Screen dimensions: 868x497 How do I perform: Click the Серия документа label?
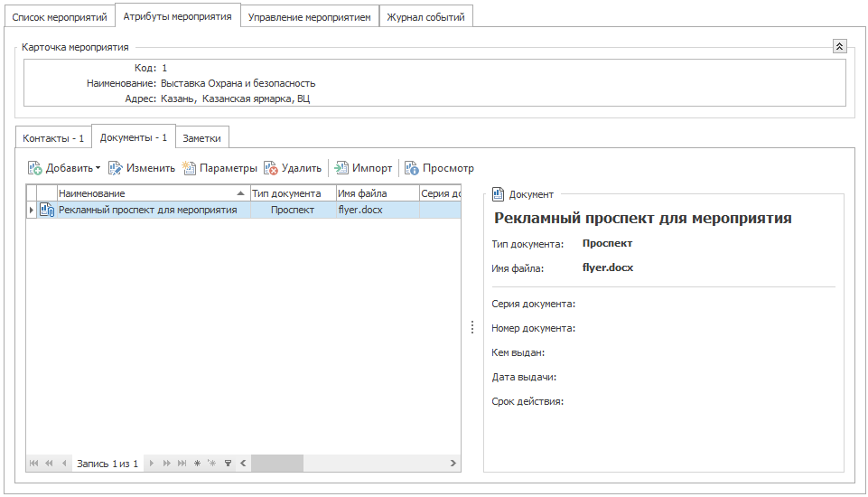pyautogui.click(x=534, y=304)
